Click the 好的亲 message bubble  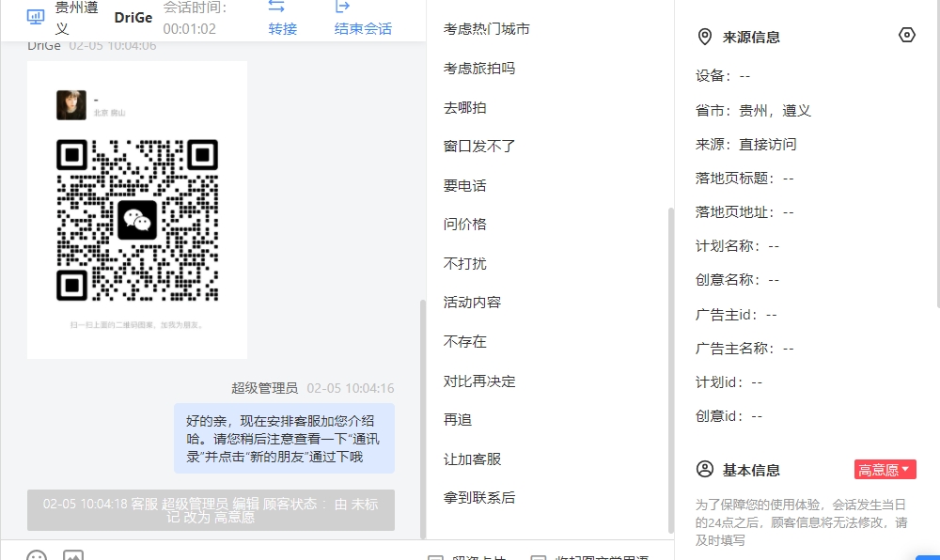pyautogui.click(x=284, y=439)
